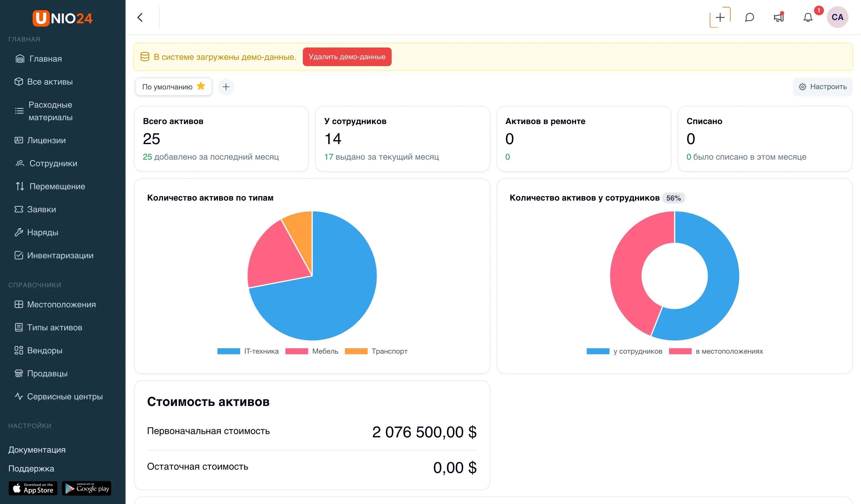Screen dimensions: 861x504
Task: Click the Настроить button
Action: click(822, 87)
